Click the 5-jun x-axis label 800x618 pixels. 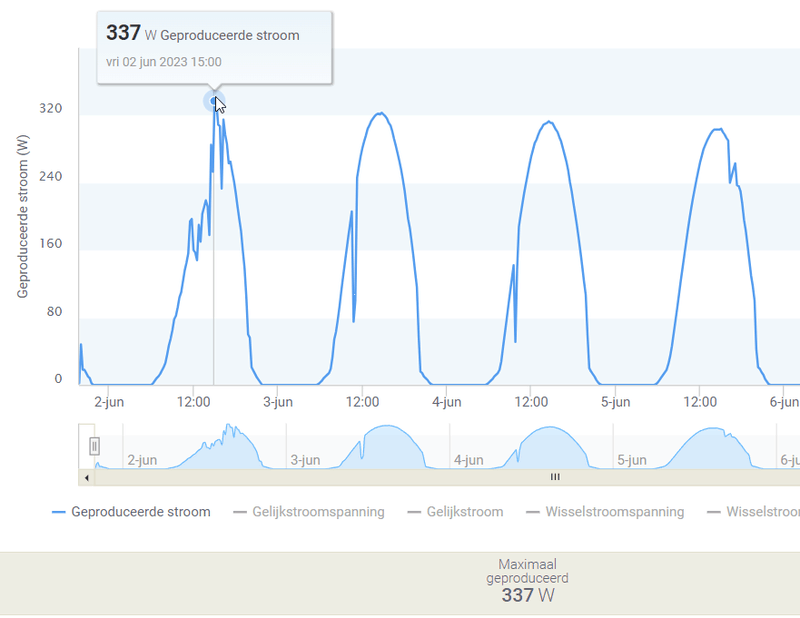615,402
